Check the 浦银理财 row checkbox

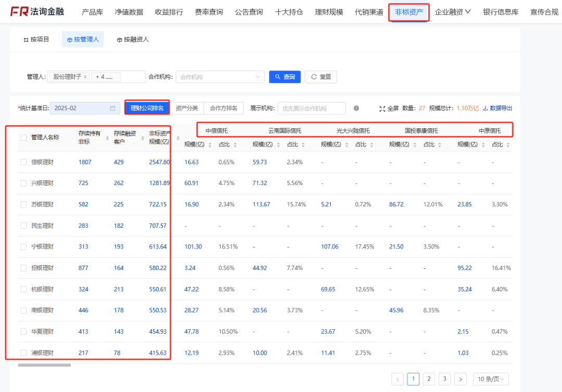[23, 352]
